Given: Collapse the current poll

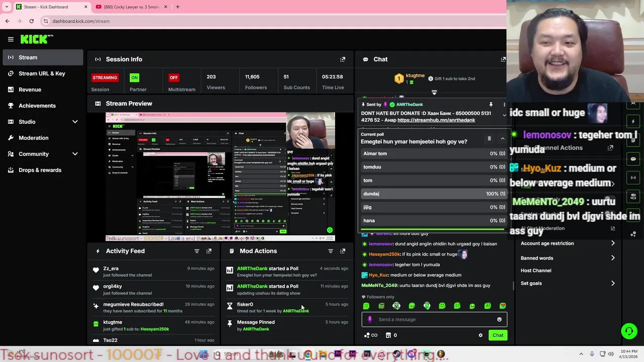Looking at the screenshot, I should tap(502, 138).
